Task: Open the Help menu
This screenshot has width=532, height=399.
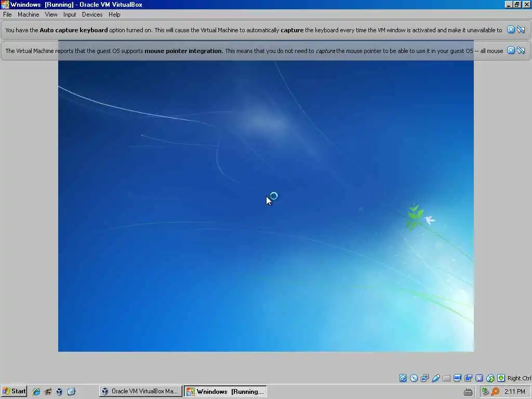Action: (x=114, y=15)
